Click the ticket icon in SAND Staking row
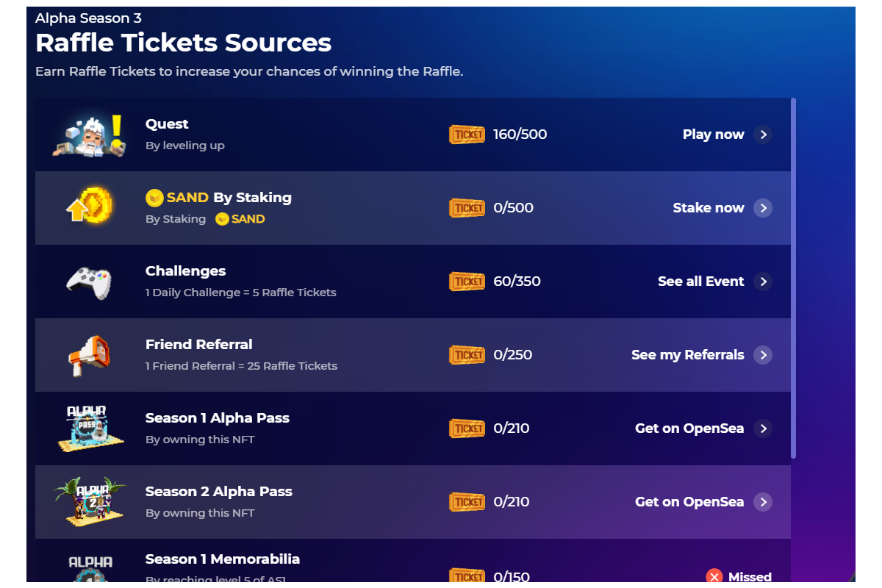882x588 pixels. pos(467,208)
